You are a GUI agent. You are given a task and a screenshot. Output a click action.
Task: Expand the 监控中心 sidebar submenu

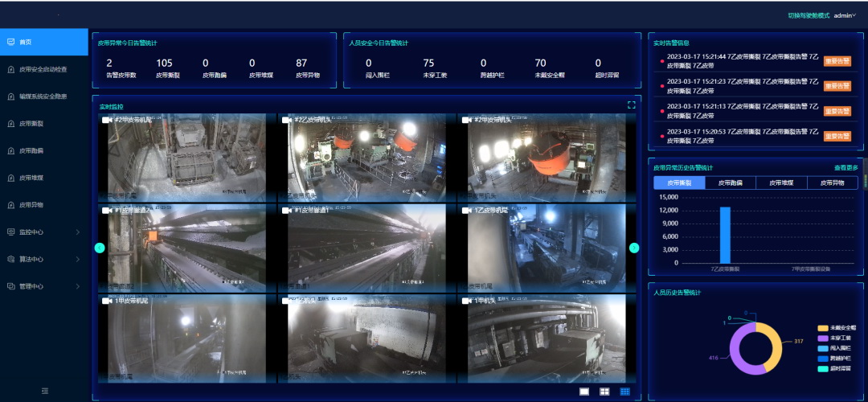click(x=78, y=232)
